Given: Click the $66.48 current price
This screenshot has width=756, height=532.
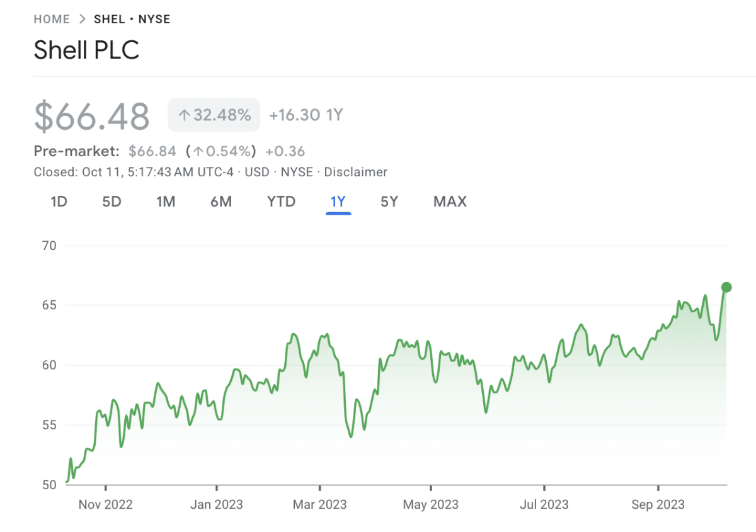Looking at the screenshot, I should pyautogui.click(x=92, y=115).
